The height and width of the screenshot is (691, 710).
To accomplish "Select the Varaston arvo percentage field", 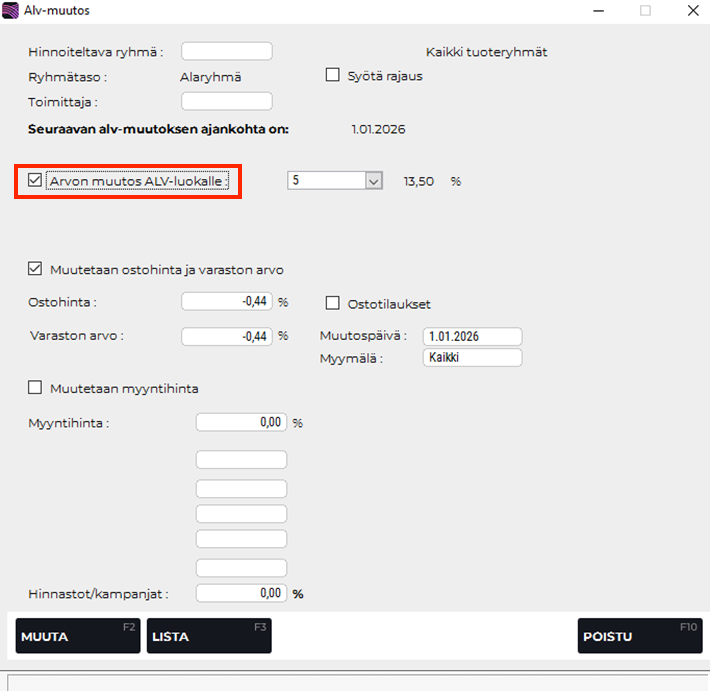I will click(x=227, y=336).
